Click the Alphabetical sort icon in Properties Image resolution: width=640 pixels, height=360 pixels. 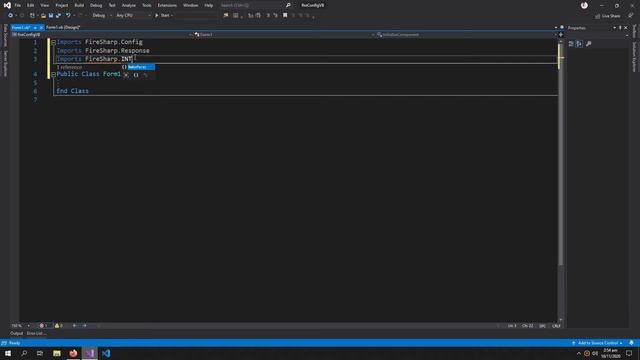pos(579,44)
